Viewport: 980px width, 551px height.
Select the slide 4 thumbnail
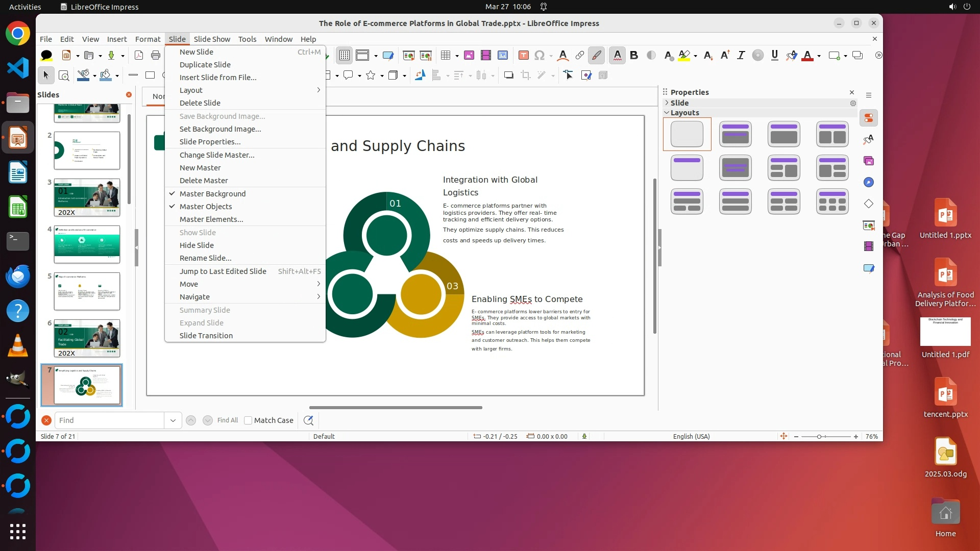pos(87,244)
